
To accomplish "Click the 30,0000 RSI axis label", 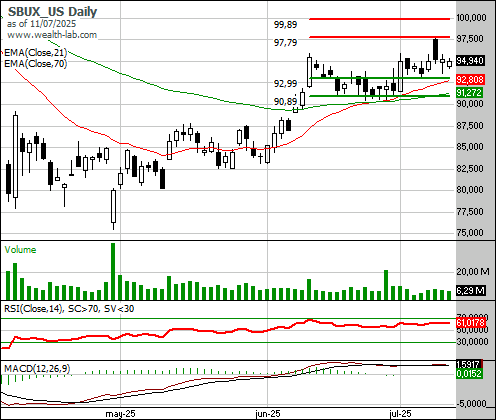I will pos(473,342).
